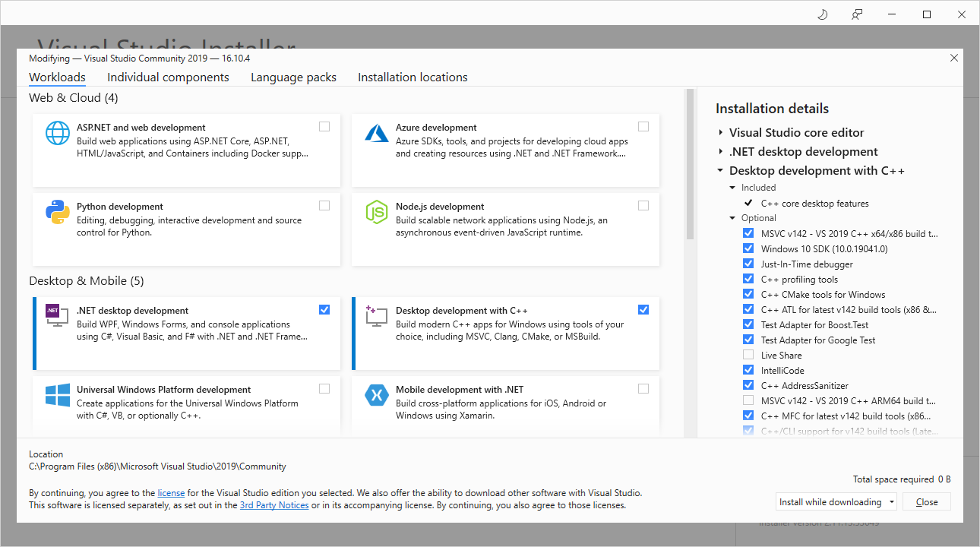Close the Modifying dialog with X

click(954, 58)
